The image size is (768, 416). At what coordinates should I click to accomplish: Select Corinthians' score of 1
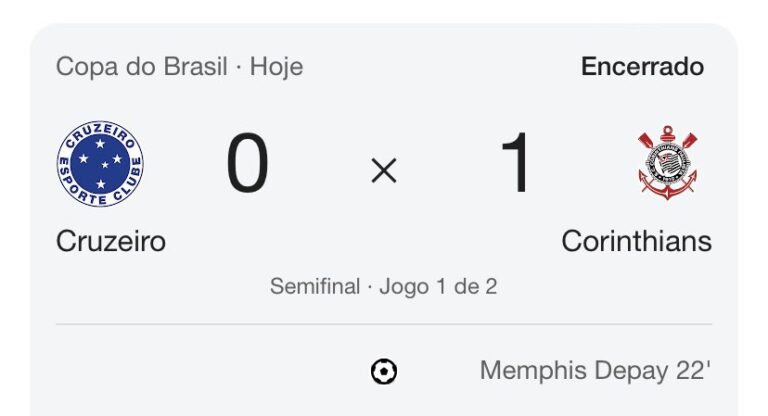coord(518,165)
